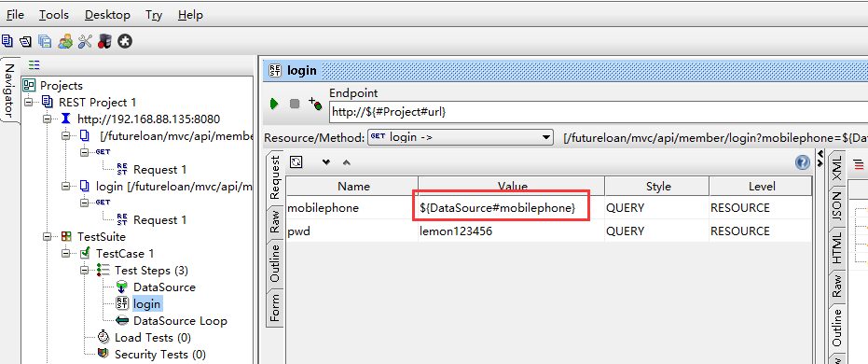Click the Load Tests stopwatch icon
868x364 pixels.
click(x=103, y=338)
